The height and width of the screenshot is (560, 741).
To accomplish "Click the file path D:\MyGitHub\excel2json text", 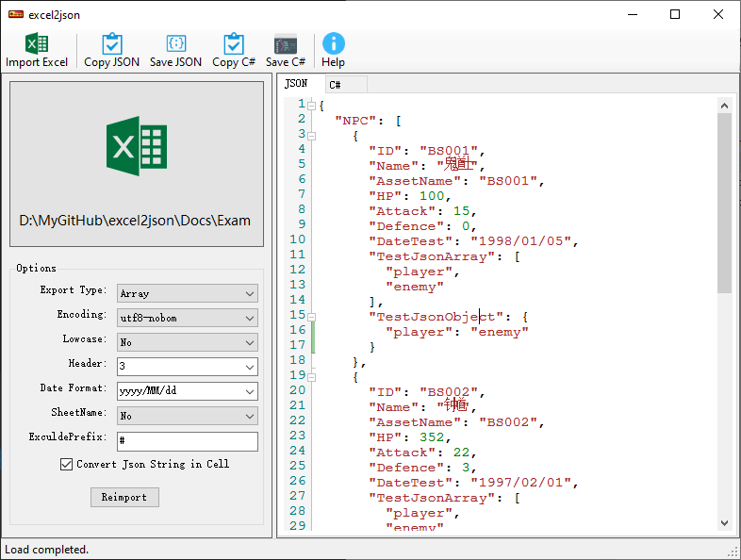I will click(135, 221).
